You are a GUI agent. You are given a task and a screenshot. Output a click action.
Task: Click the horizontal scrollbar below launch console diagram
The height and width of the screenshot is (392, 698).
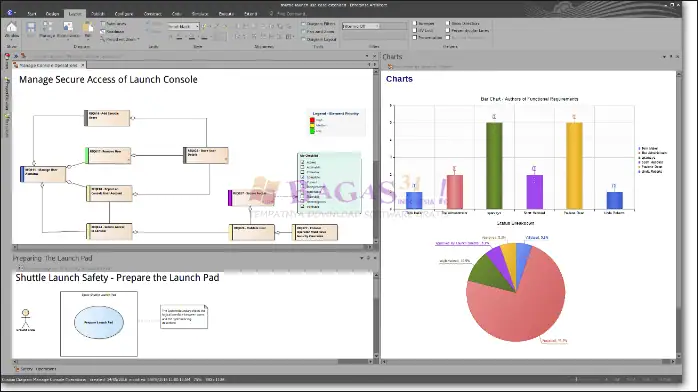pos(192,247)
